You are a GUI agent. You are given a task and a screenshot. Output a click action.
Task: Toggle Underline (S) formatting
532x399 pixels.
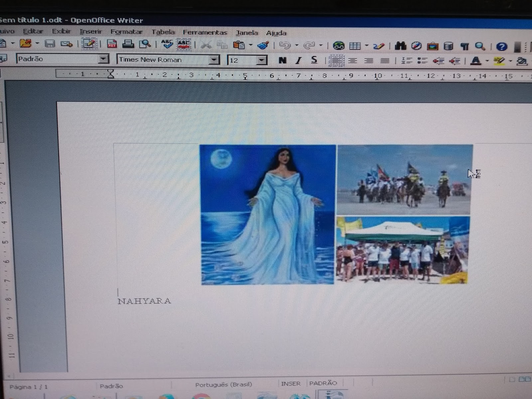(314, 60)
